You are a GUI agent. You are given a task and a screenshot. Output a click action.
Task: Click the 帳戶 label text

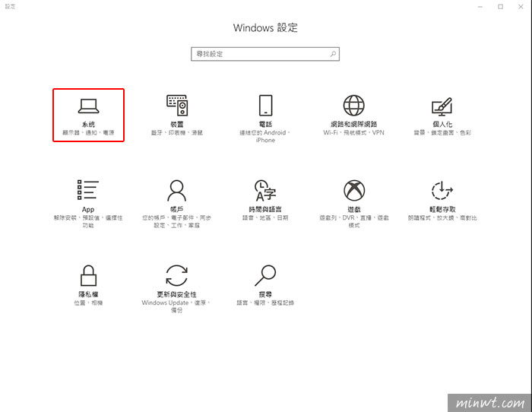177,209
